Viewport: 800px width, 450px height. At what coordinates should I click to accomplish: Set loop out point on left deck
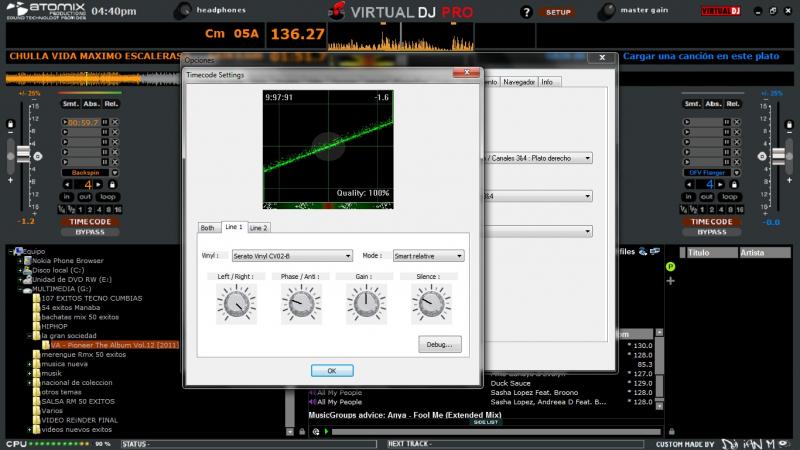point(85,196)
